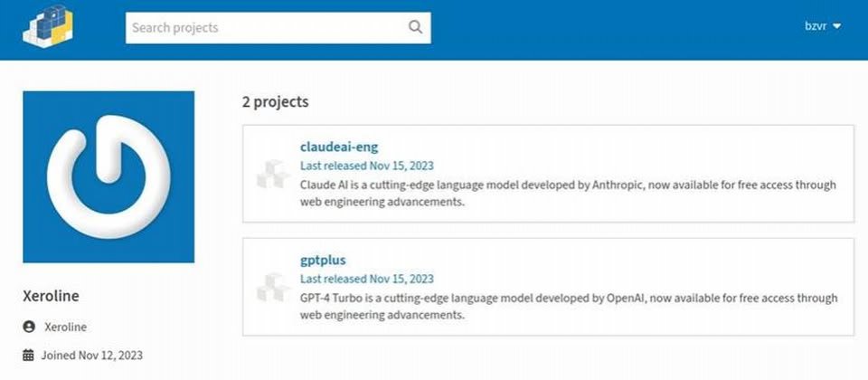Click claudeai-eng Last released Nov 15, 2023
This screenshot has width=868, height=380.
[x=367, y=166]
